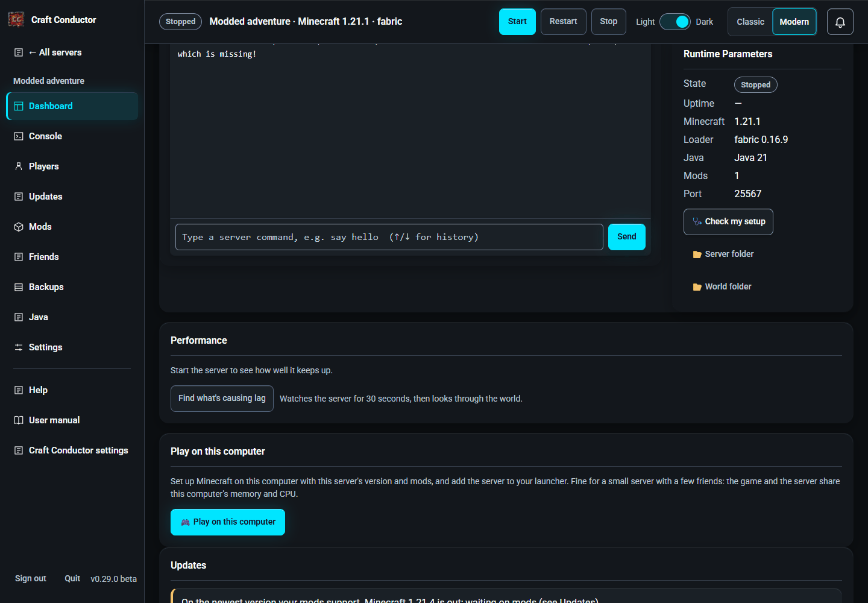Toggle the Light/Dark theme switch
Screen dimensions: 868x603
(x=675, y=22)
